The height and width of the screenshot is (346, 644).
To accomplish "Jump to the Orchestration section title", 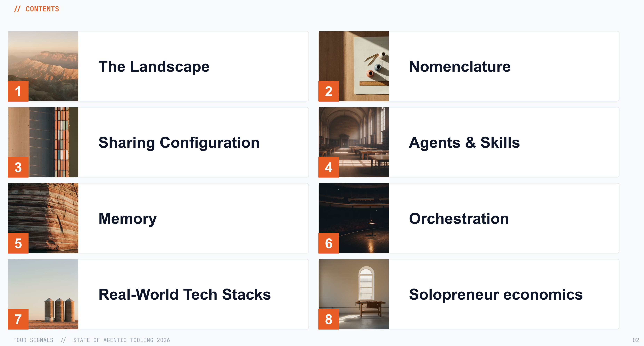I will (x=459, y=219).
